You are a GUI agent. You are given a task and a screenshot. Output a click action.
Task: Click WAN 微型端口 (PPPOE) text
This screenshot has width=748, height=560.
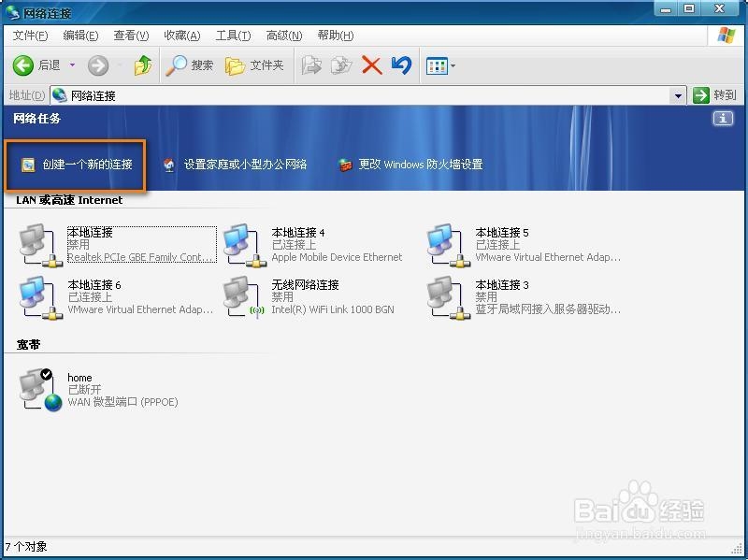click(123, 402)
